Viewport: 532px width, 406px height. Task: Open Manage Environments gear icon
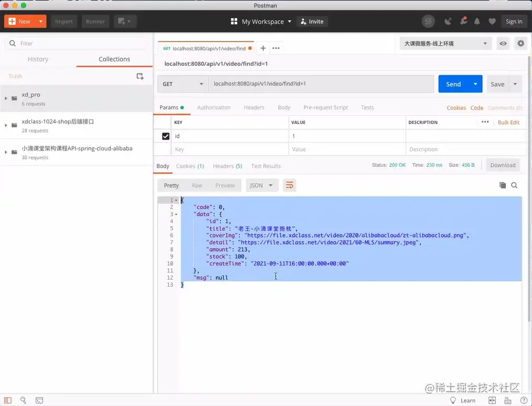(521, 43)
